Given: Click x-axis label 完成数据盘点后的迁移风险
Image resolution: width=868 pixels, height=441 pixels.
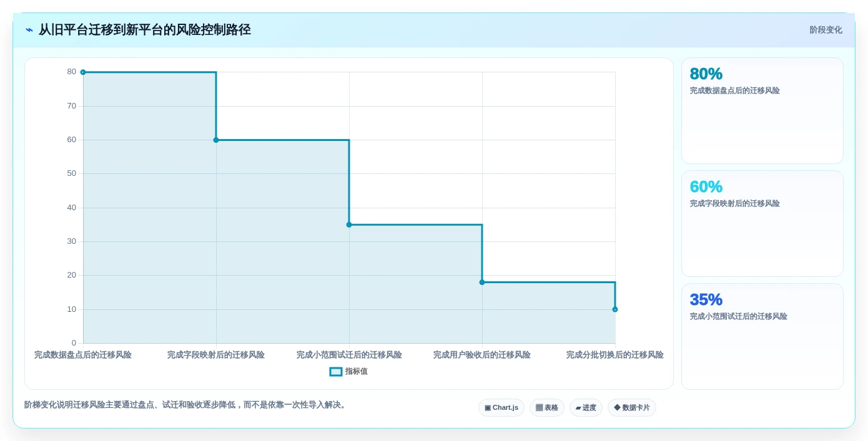Looking at the screenshot, I should click(83, 355).
